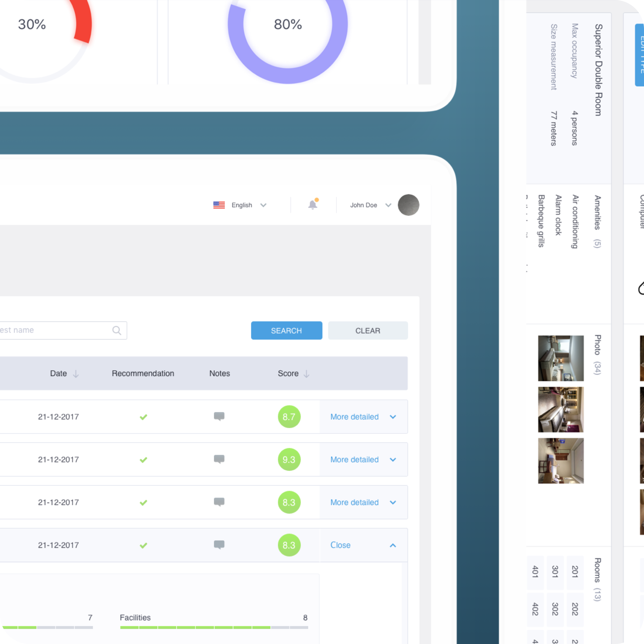Open notes bubble for 8.7 score row

pos(219,416)
